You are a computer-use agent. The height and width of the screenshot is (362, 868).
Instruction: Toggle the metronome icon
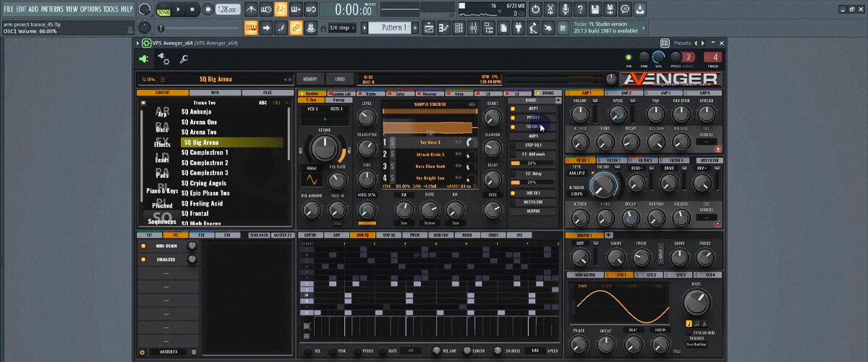pos(251,9)
